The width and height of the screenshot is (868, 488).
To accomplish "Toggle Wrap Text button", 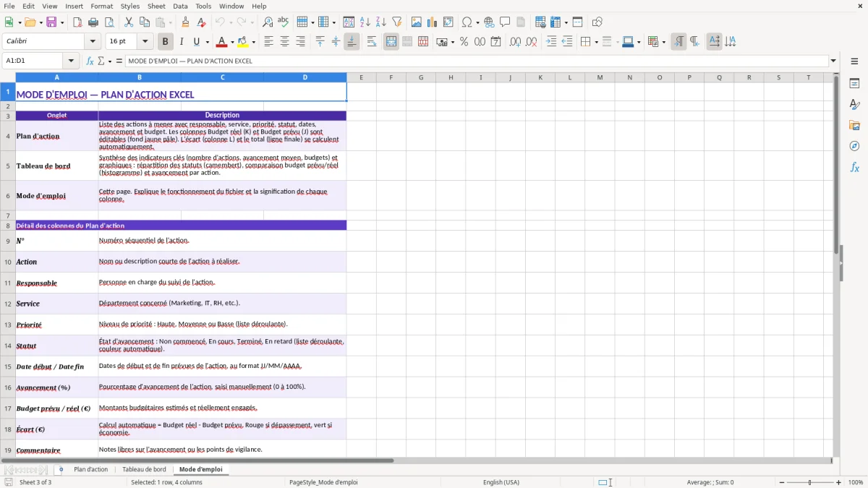I will pyautogui.click(x=372, y=42).
